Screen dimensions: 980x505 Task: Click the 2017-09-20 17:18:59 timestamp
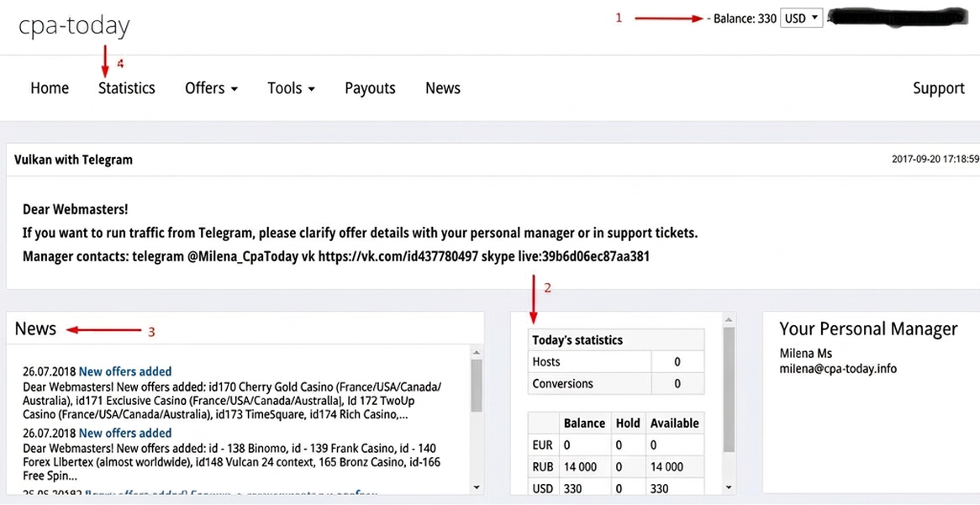tap(935, 160)
